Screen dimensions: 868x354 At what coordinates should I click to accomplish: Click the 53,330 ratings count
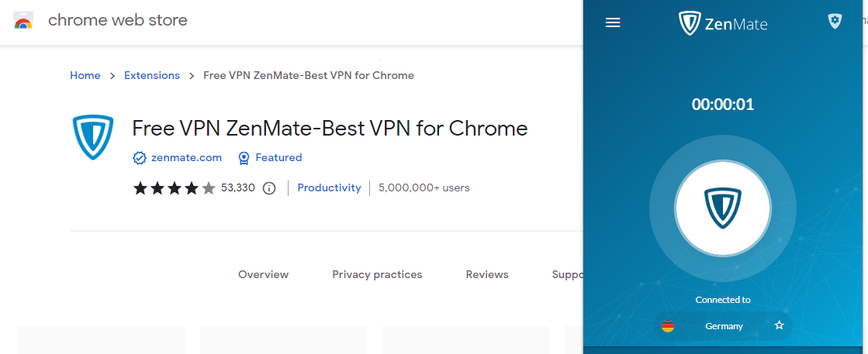pyautogui.click(x=238, y=187)
